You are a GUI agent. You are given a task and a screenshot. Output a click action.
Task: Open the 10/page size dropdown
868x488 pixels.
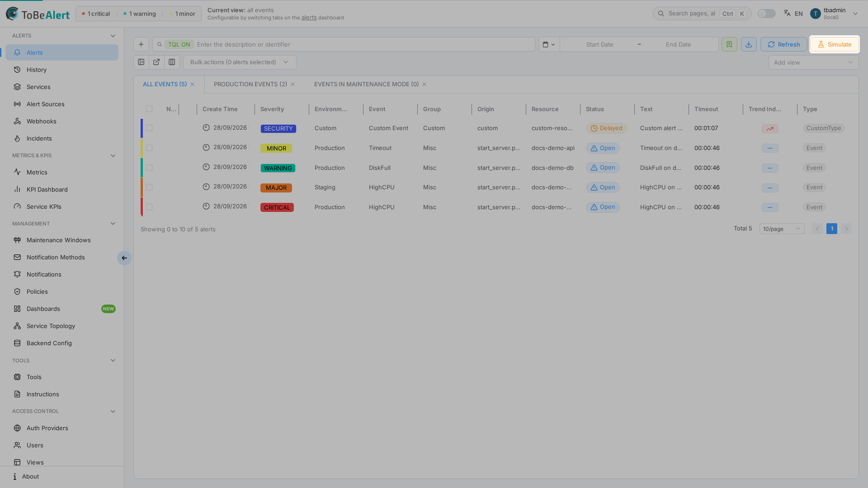click(782, 229)
